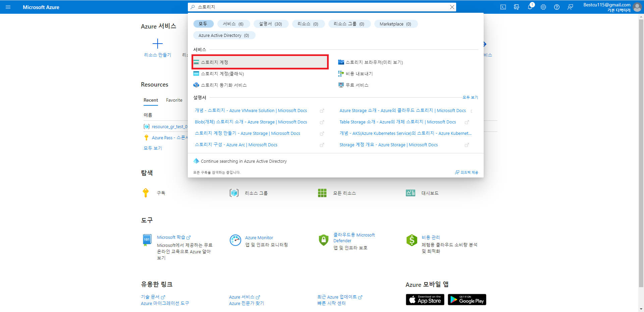Open 리소스 그룹 cube icon in 탐색
Image resolution: width=644 pixels, height=312 pixels.
[x=234, y=193]
